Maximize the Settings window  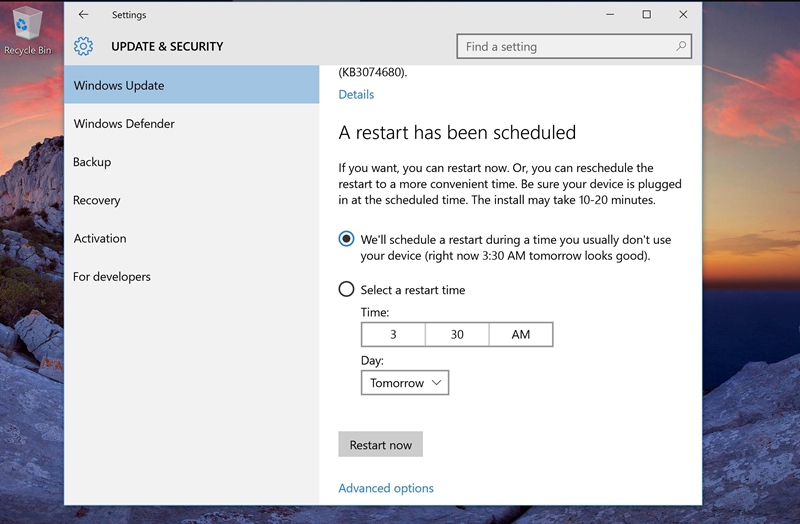click(646, 15)
